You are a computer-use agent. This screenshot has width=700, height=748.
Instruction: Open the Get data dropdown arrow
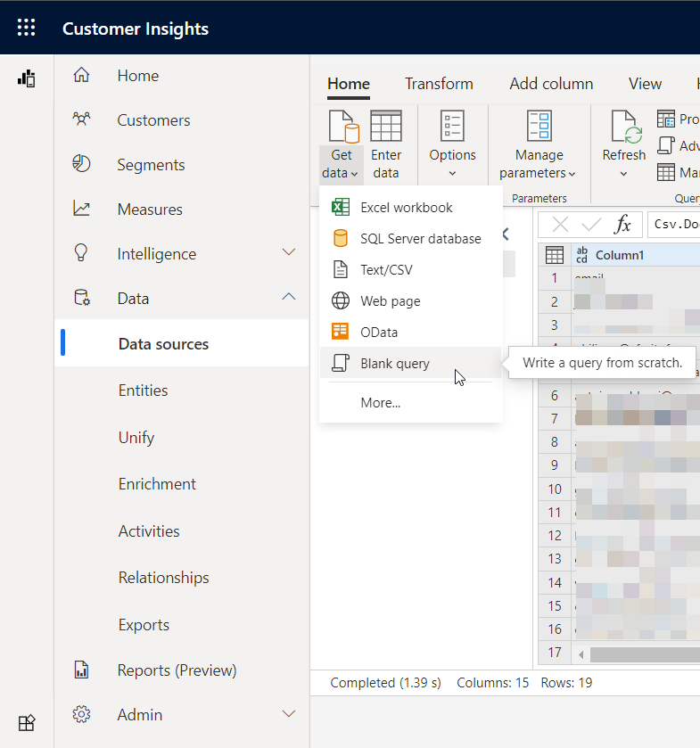pos(354,174)
